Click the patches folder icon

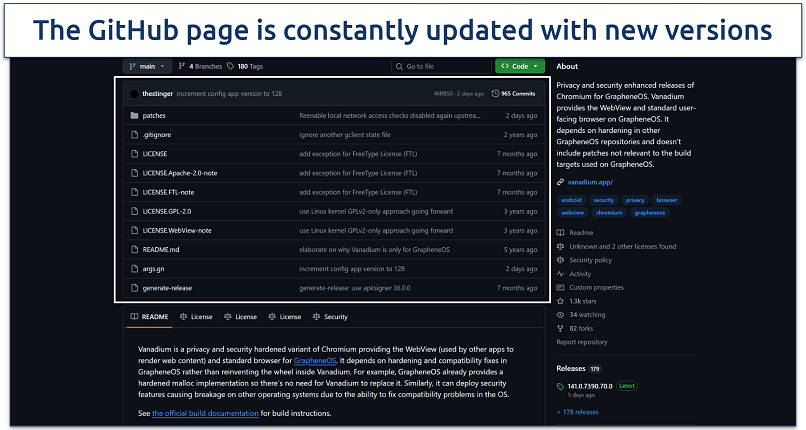[133, 116]
